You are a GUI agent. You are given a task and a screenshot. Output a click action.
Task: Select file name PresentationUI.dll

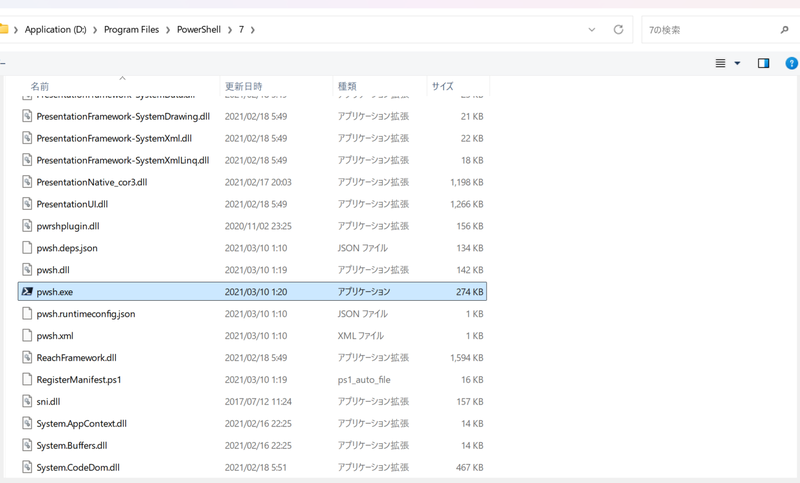click(72, 204)
